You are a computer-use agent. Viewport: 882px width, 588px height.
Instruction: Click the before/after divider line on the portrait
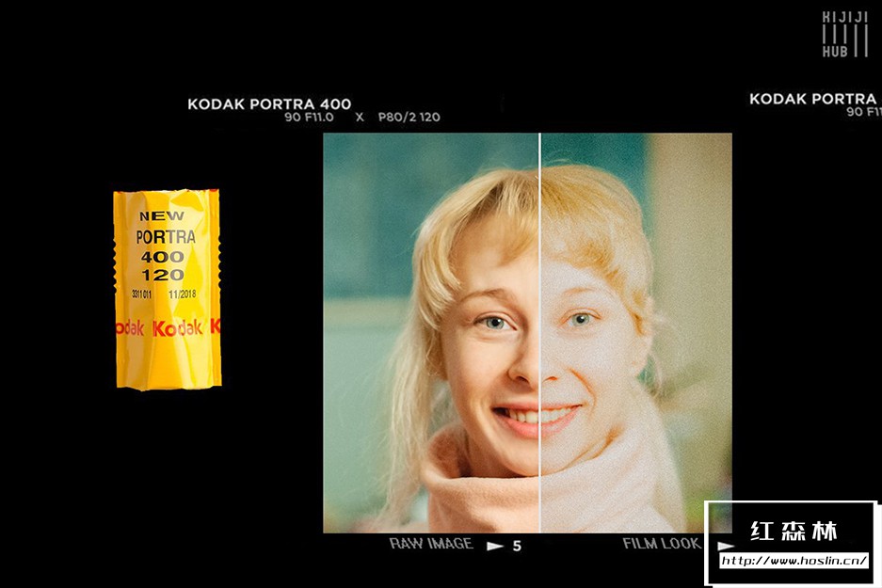point(539,332)
